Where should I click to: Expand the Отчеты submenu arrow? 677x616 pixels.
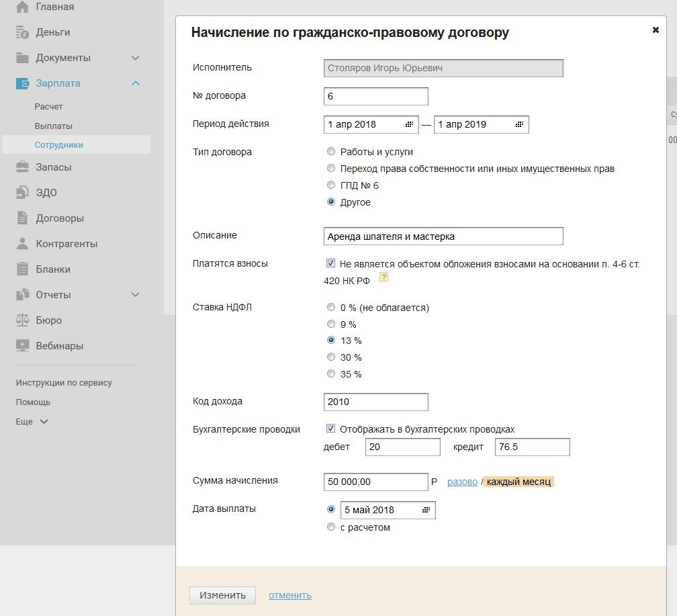coord(135,295)
